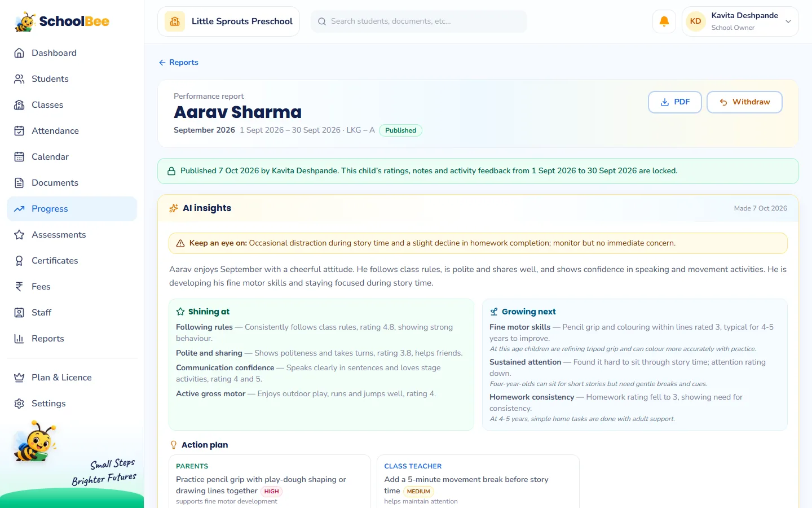Click the AI insights sparkle icon

coord(174,208)
